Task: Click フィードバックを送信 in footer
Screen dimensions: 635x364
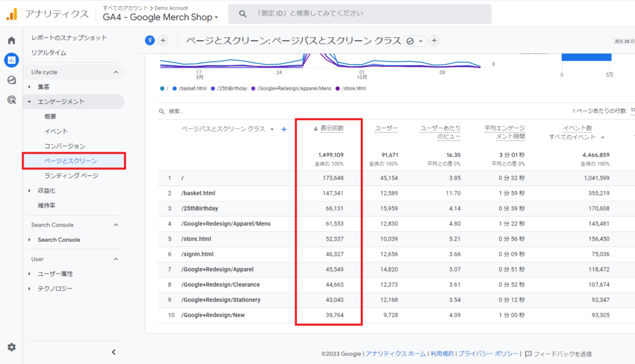Action: point(562,354)
